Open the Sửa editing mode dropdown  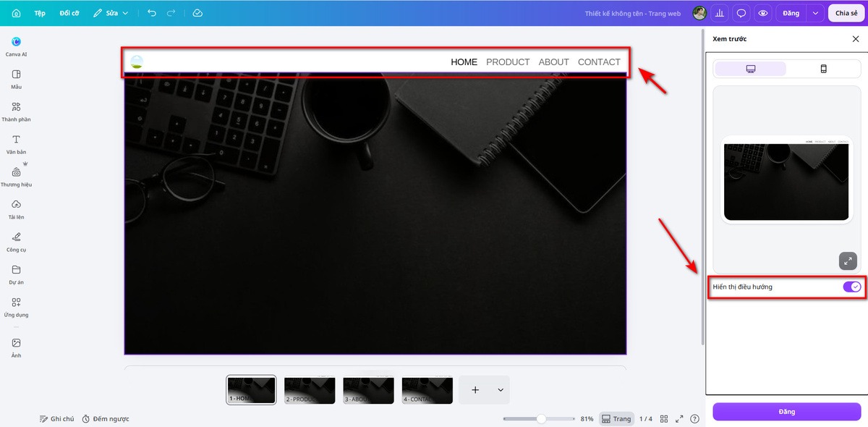[111, 13]
